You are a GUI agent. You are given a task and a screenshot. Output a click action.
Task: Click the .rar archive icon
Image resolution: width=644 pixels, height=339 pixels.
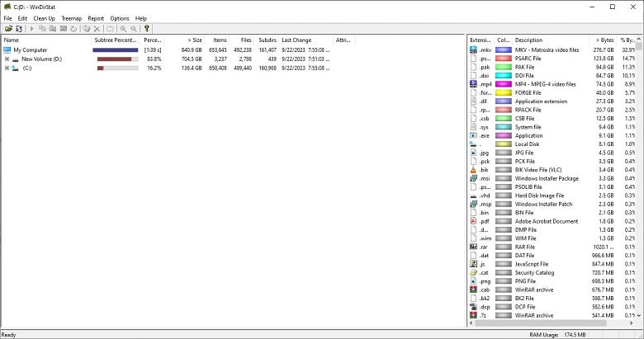(473, 247)
